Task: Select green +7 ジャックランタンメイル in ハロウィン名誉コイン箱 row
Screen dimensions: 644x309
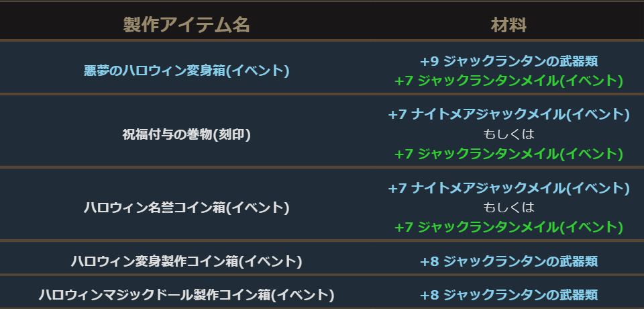Action: tap(508, 227)
